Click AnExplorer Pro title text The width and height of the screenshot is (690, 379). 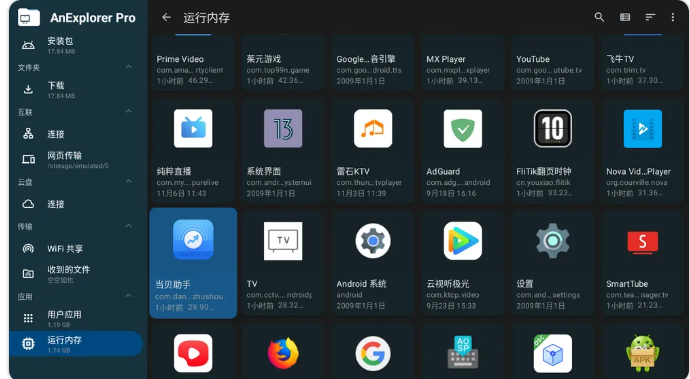(93, 18)
